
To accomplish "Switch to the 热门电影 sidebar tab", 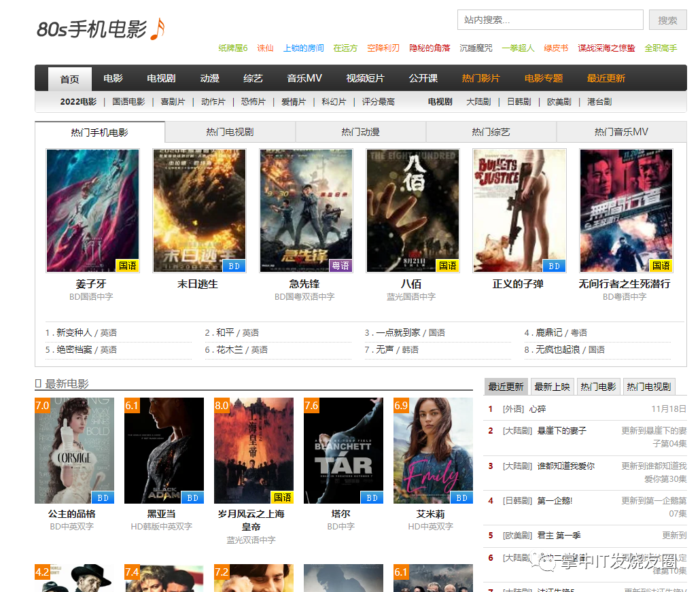I will pos(598,387).
